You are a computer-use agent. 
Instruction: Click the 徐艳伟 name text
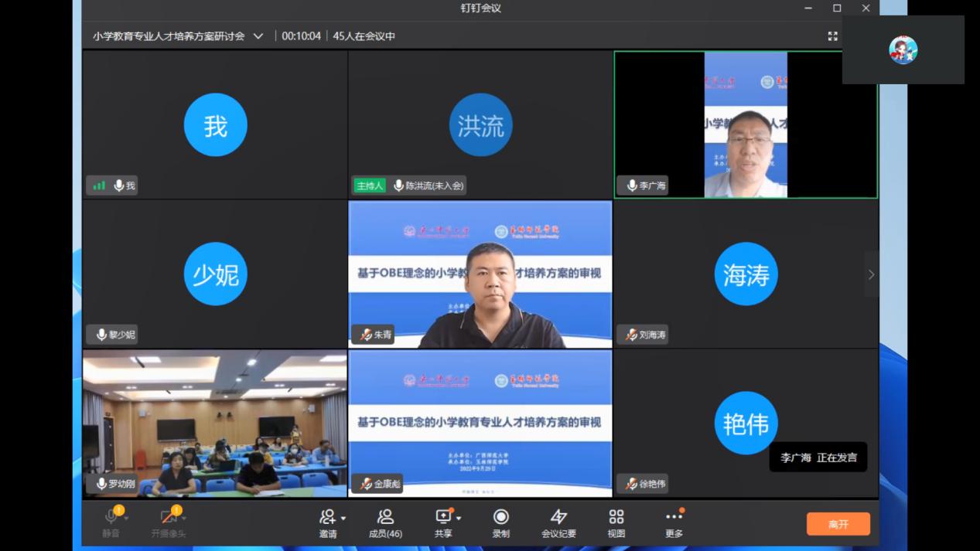point(653,484)
